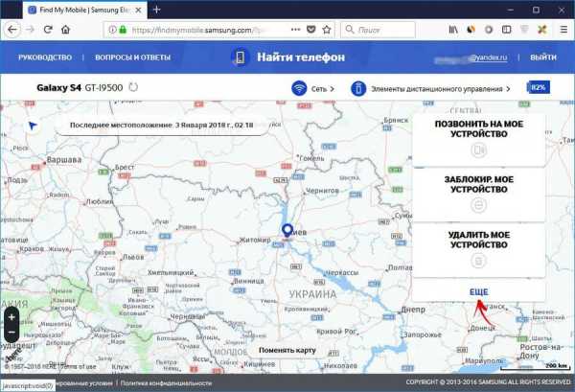
Task: Click the device location pin on map
Action: 287,230
